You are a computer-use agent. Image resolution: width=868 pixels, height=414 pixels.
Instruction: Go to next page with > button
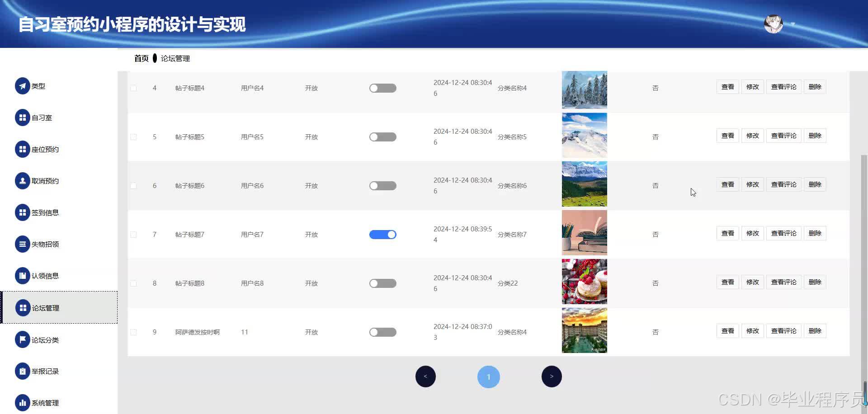[552, 376]
